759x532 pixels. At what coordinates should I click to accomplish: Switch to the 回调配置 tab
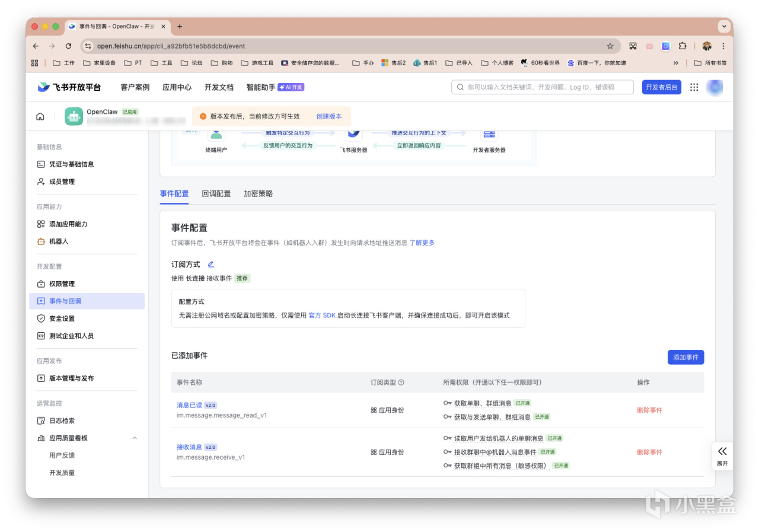pos(216,194)
